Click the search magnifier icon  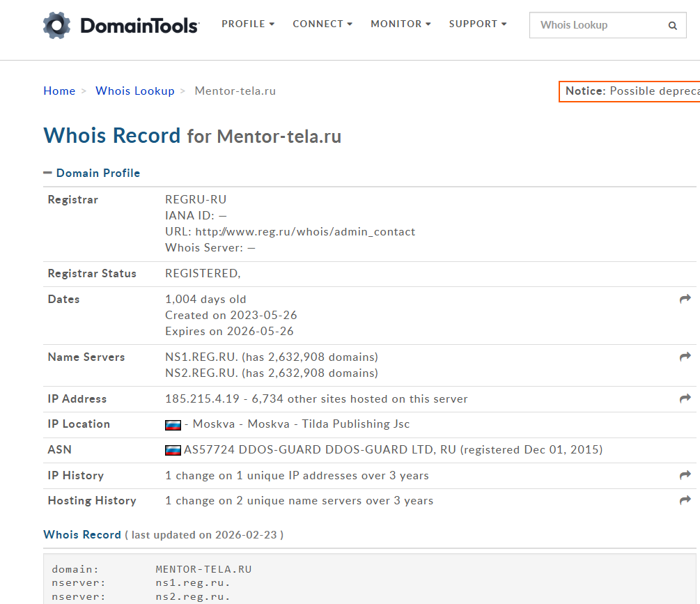coord(672,26)
